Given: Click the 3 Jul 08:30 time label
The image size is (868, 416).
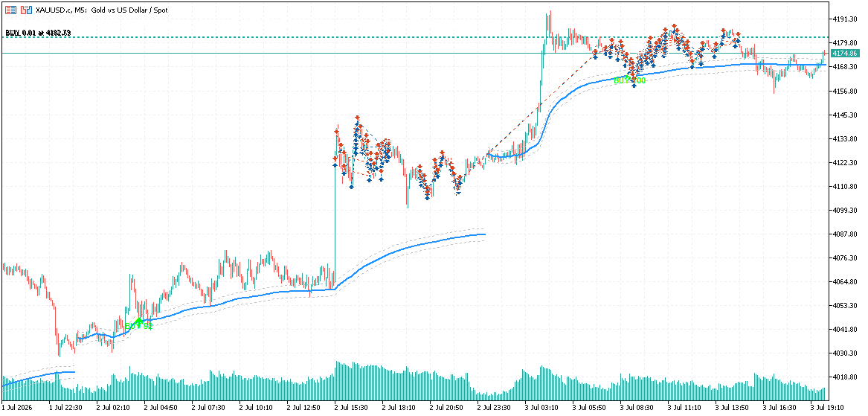Looking at the screenshot, I should (x=637, y=407).
